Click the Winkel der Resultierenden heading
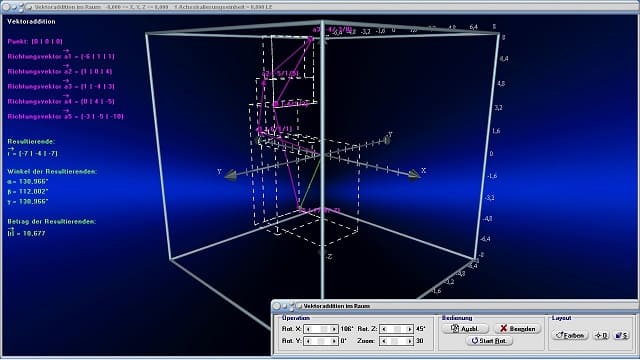This screenshot has width=640, height=360. tap(52, 171)
